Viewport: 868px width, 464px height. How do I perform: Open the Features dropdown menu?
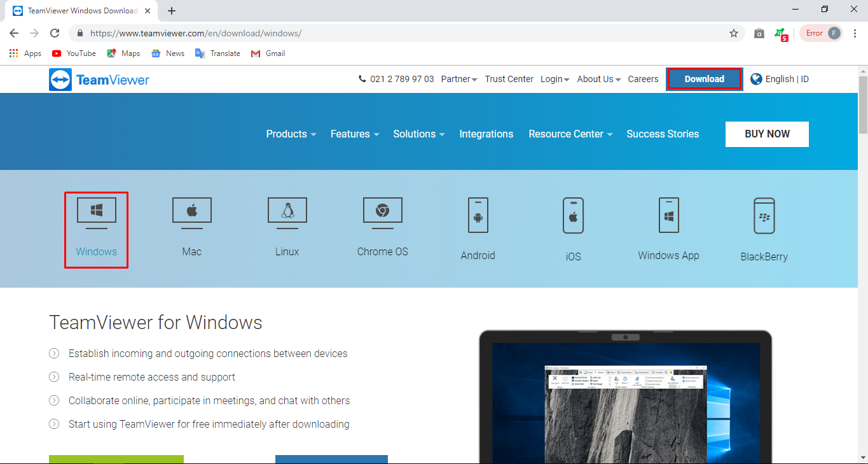coord(355,134)
